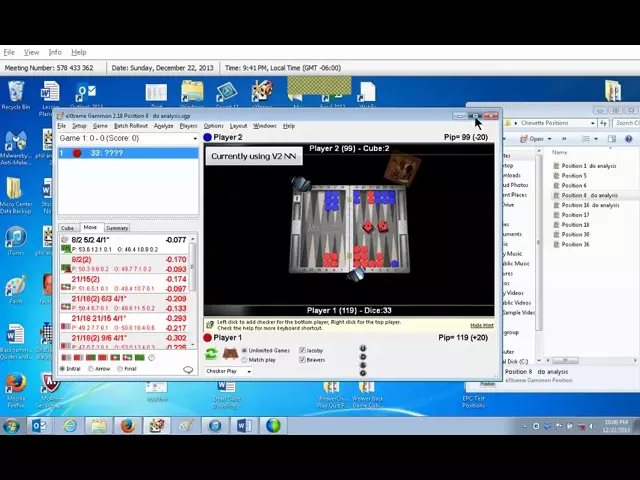Click the Hide Hint link
640x480 pixels.
(482, 325)
